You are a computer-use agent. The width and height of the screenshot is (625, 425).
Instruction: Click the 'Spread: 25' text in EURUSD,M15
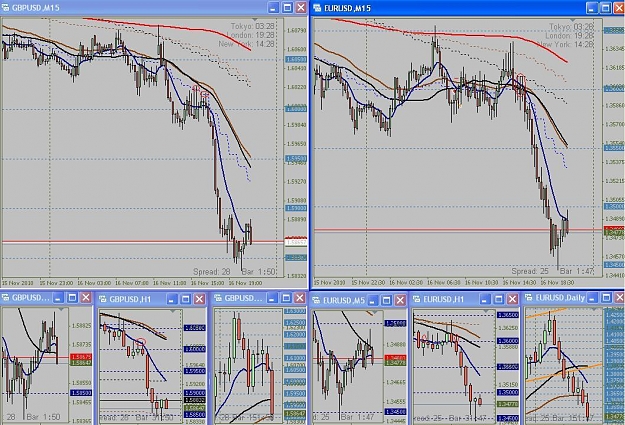point(530,271)
